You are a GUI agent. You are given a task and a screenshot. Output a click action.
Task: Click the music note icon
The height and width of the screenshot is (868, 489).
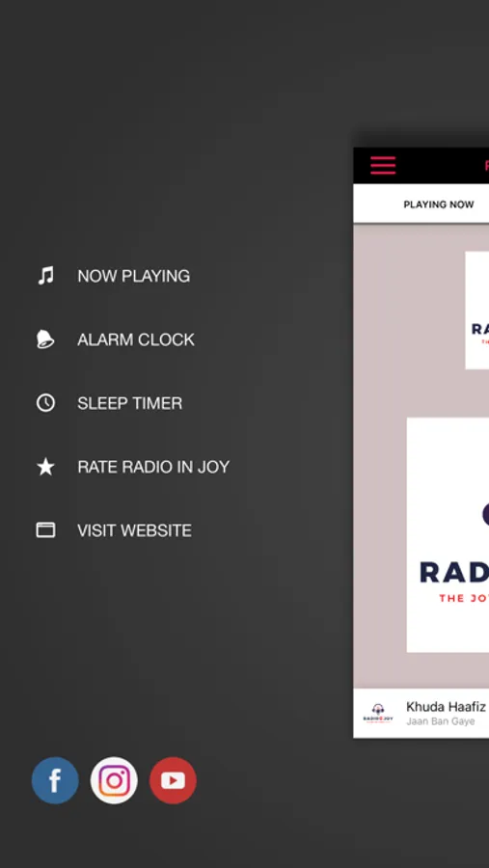(45, 275)
